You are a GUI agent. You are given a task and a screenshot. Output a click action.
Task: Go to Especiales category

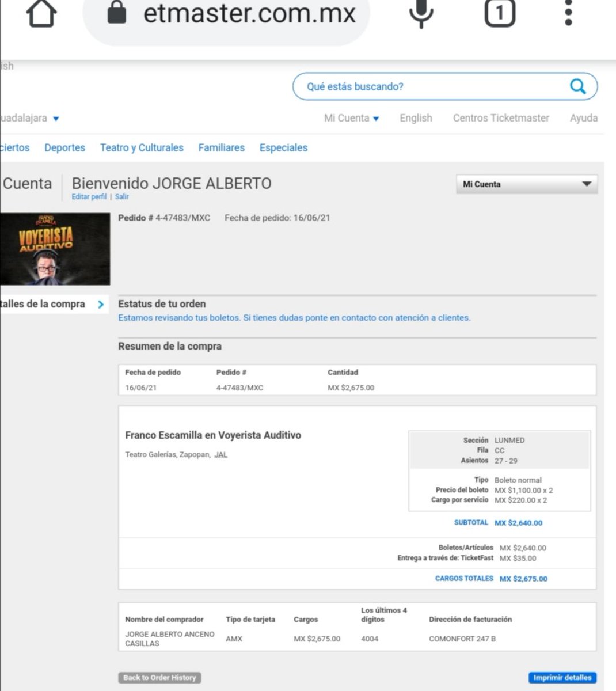[283, 148]
